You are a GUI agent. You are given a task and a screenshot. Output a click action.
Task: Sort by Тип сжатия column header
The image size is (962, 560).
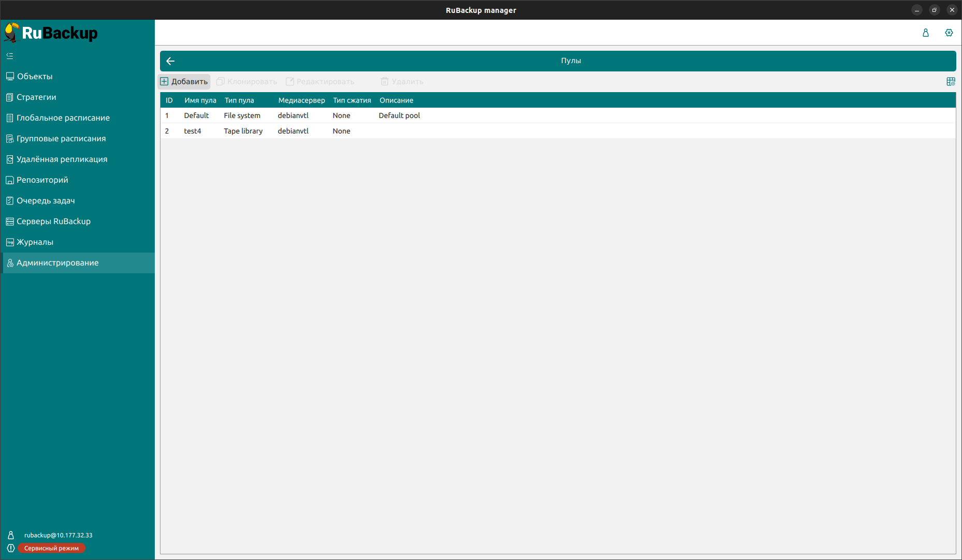point(352,100)
